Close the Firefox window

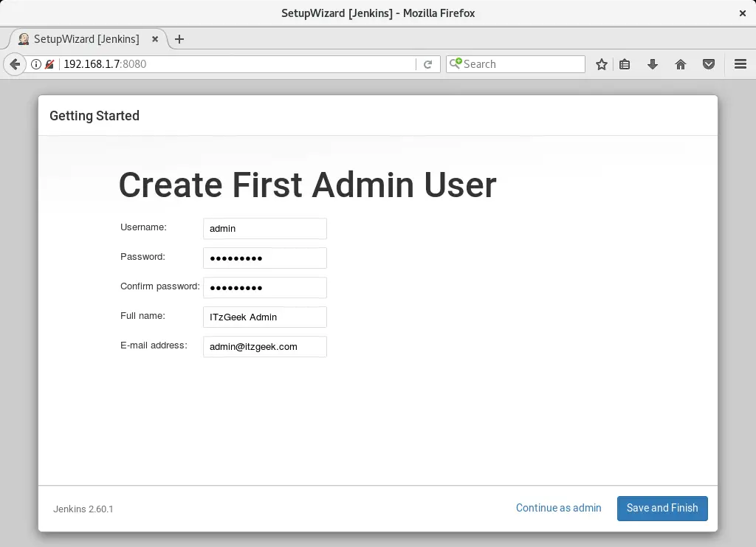point(743,13)
